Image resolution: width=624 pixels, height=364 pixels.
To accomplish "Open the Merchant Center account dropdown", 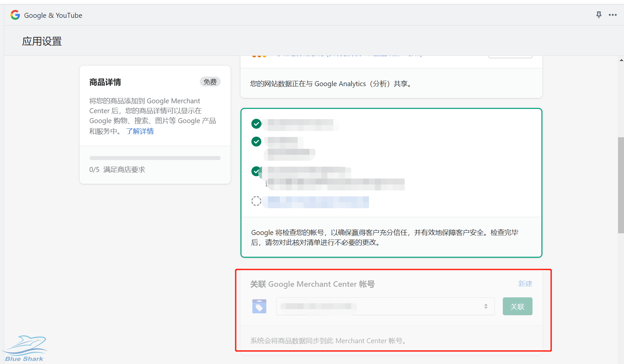I will (x=385, y=306).
